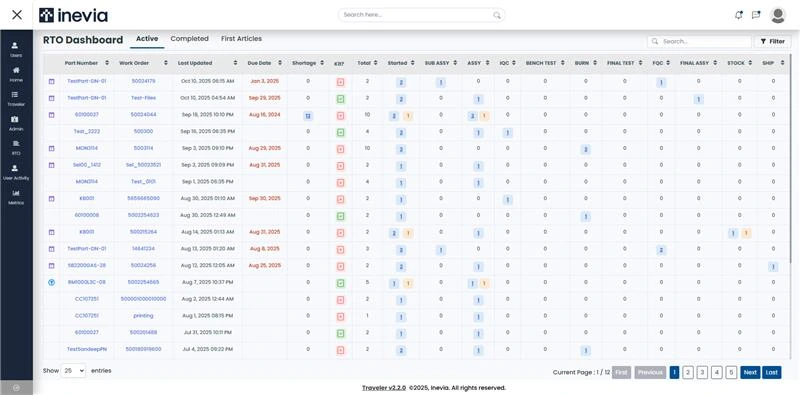Open the messages chat icon
Viewport: 800px width, 395px height.
click(x=756, y=15)
